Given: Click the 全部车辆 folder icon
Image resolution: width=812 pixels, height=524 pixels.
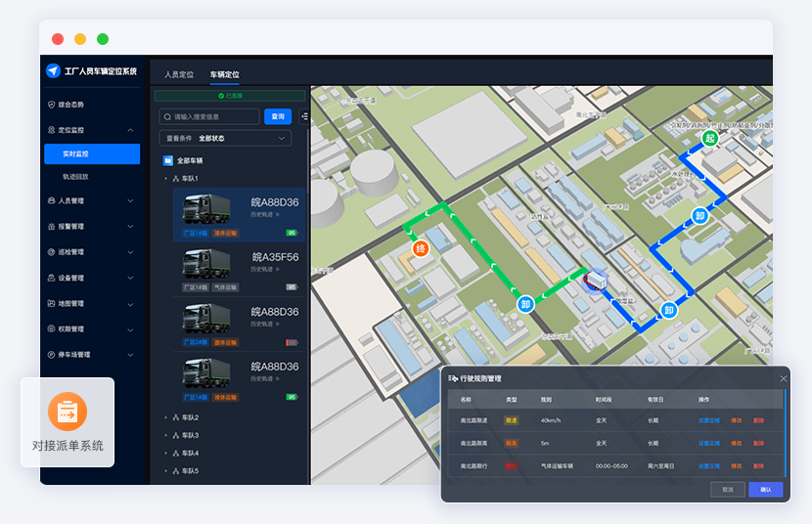Looking at the screenshot, I should 168,160.
